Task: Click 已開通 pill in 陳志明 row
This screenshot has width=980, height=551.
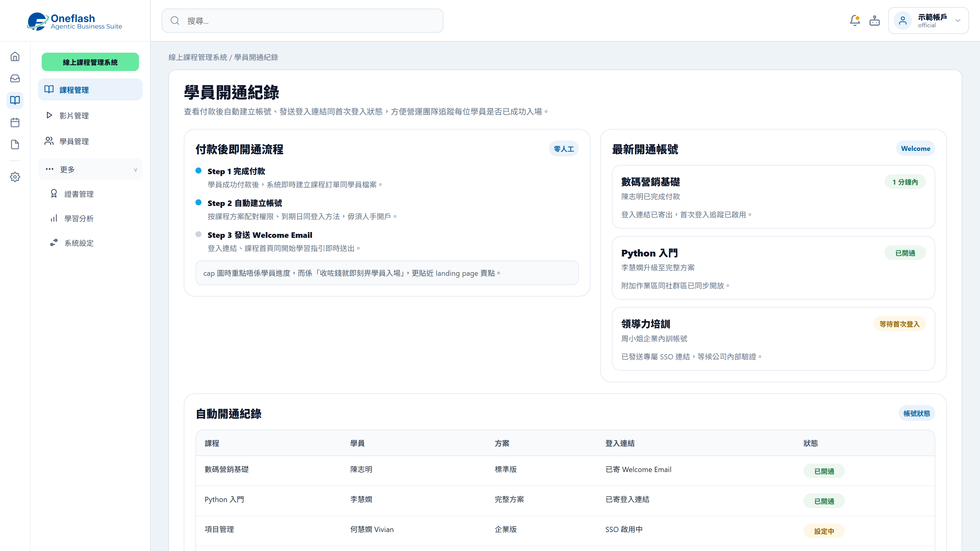Action: [x=824, y=471]
